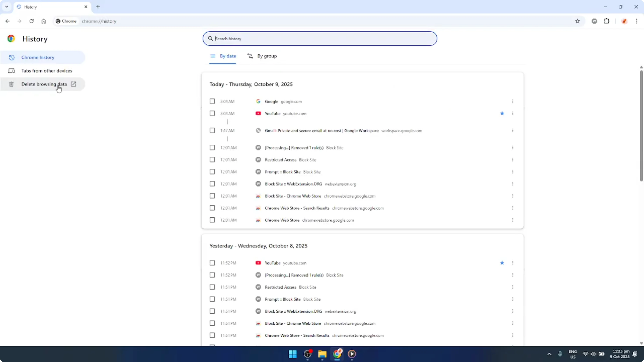Show hidden system tray icons
Screen dimensions: 644x362
coord(549,354)
